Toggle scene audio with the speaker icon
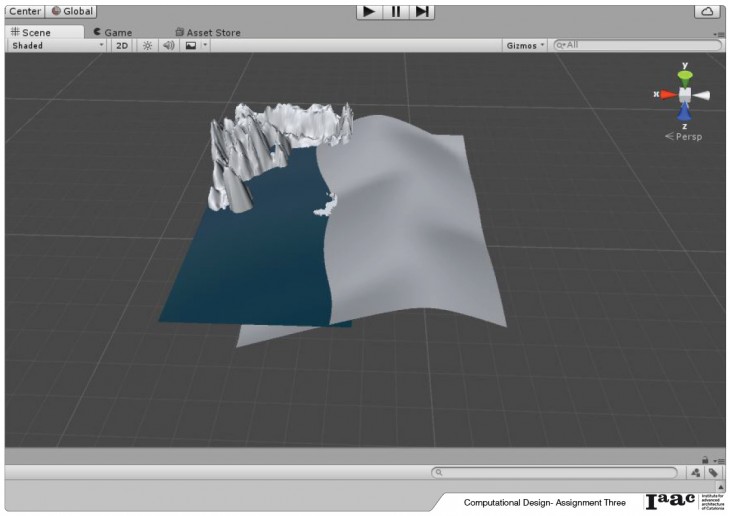 [x=168, y=45]
